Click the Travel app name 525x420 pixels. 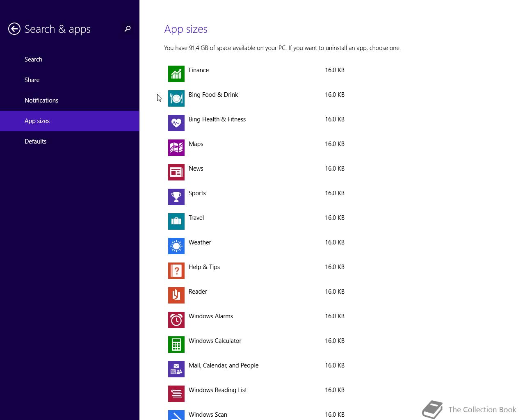click(x=196, y=218)
